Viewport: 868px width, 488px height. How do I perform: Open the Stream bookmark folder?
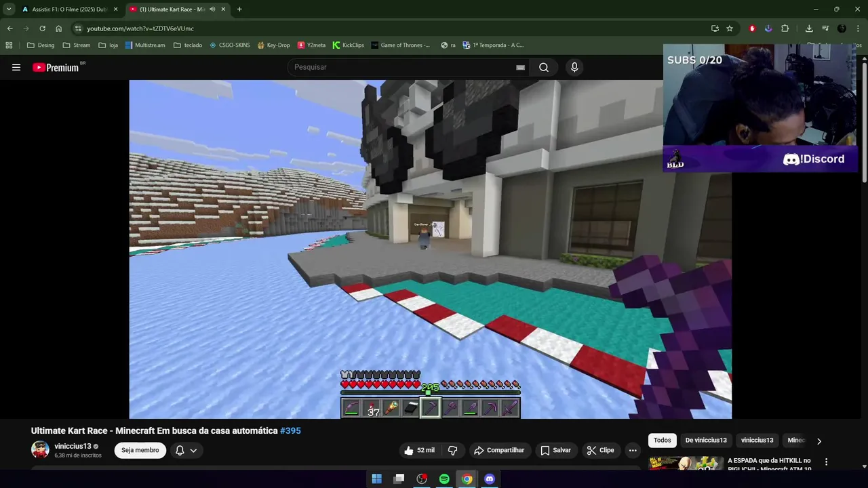[76, 45]
